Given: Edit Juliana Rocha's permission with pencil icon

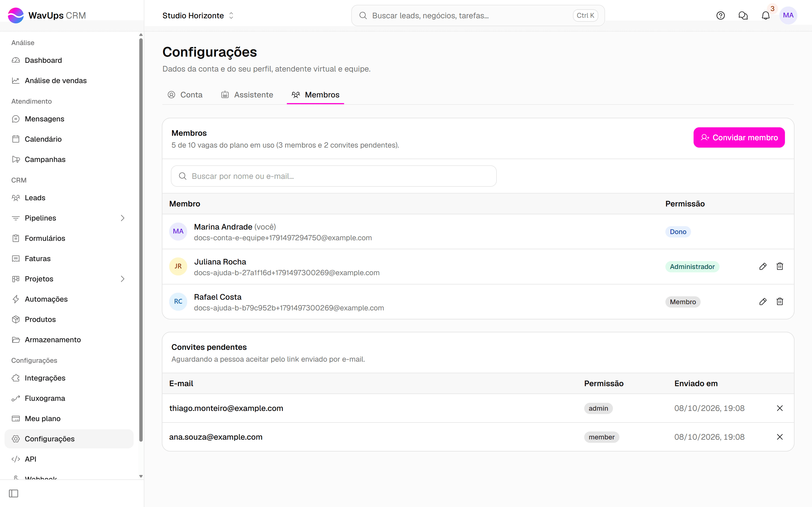Looking at the screenshot, I should pyautogui.click(x=763, y=266).
